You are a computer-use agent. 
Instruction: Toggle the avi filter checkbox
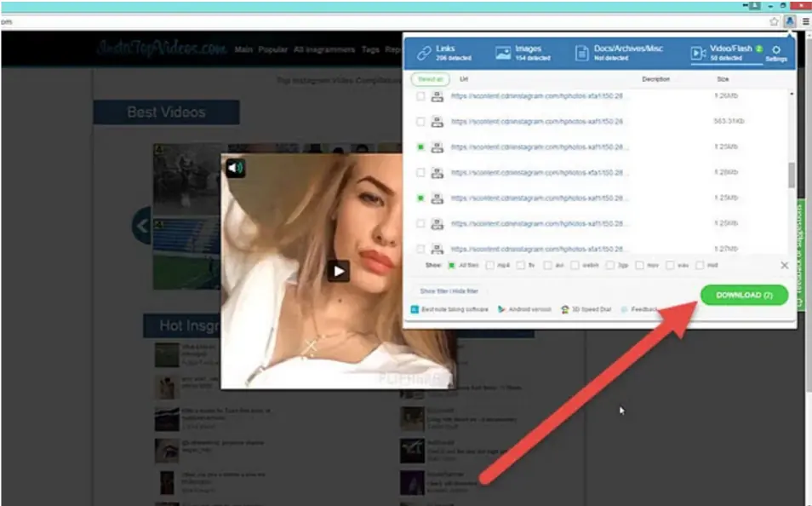[x=548, y=266]
